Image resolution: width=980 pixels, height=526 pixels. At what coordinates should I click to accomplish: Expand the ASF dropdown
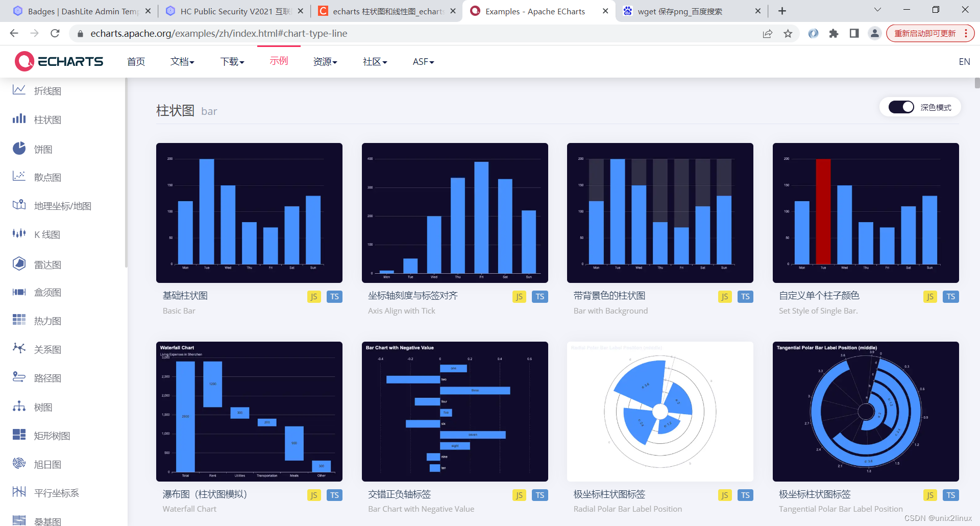[x=424, y=62]
